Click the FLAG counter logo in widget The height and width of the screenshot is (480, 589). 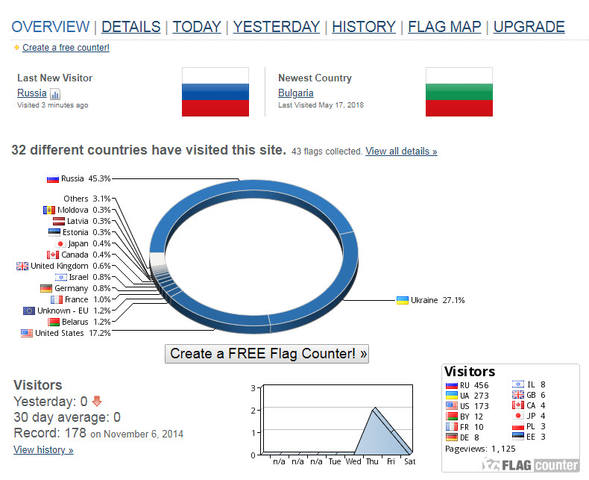coord(530,465)
